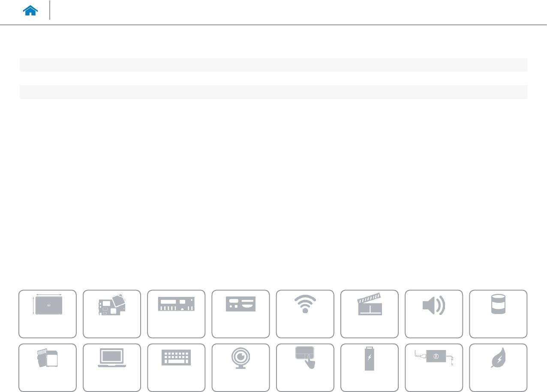Screen dimensions: 547x392
Task: Open the video clapperboard tile
Action: [370, 314]
